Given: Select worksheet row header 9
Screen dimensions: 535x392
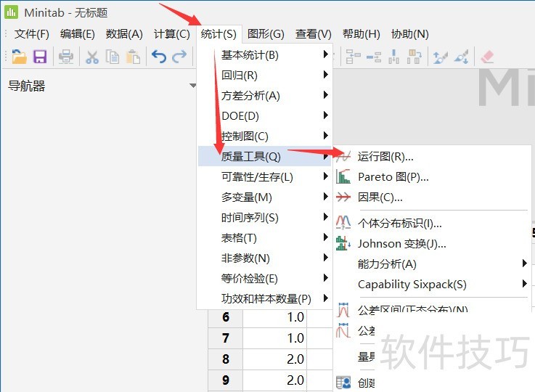Looking at the screenshot, I should click(x=226, y=380).
